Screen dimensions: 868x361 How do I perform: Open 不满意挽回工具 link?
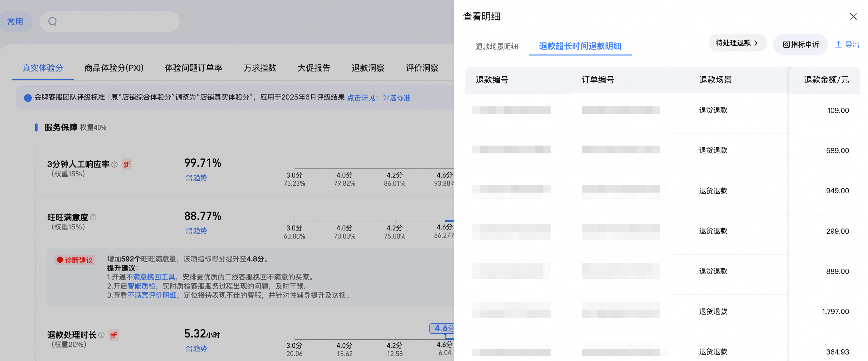pos(151,277)
